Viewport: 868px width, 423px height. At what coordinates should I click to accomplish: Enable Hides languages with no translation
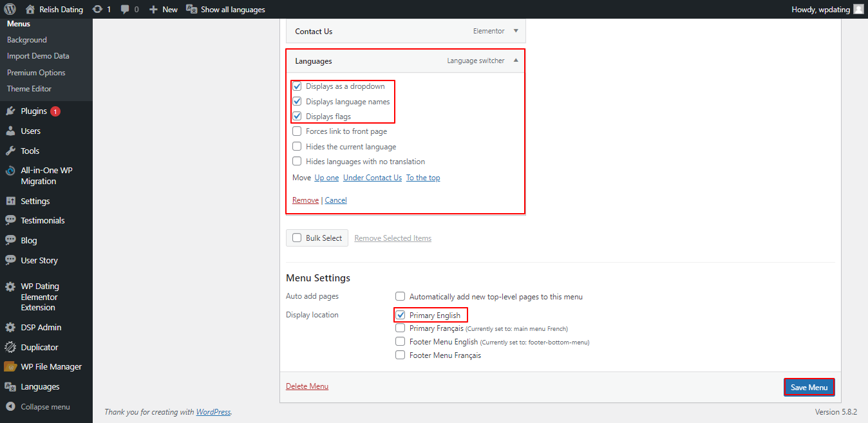pyautogui.click(x=297, y=162)
